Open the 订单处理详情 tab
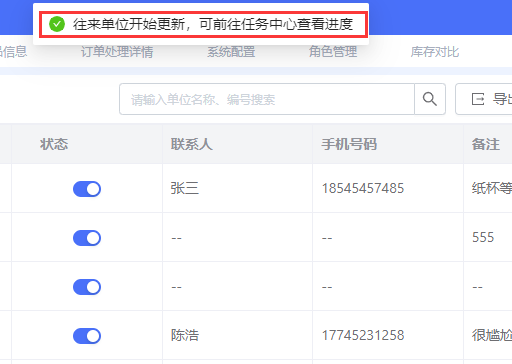Image resolution: width=512 pixels, height=364 pixels. point(117,52)
